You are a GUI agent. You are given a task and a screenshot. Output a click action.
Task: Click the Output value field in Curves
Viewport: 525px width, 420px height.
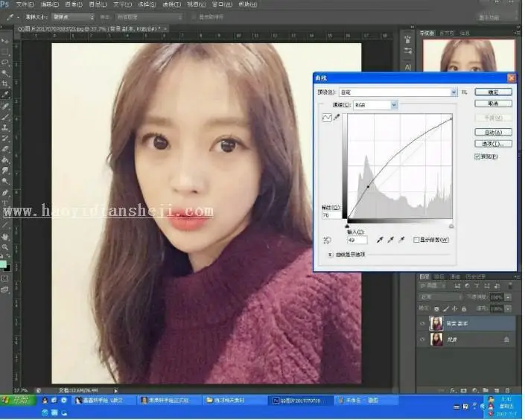click(331, 215)
